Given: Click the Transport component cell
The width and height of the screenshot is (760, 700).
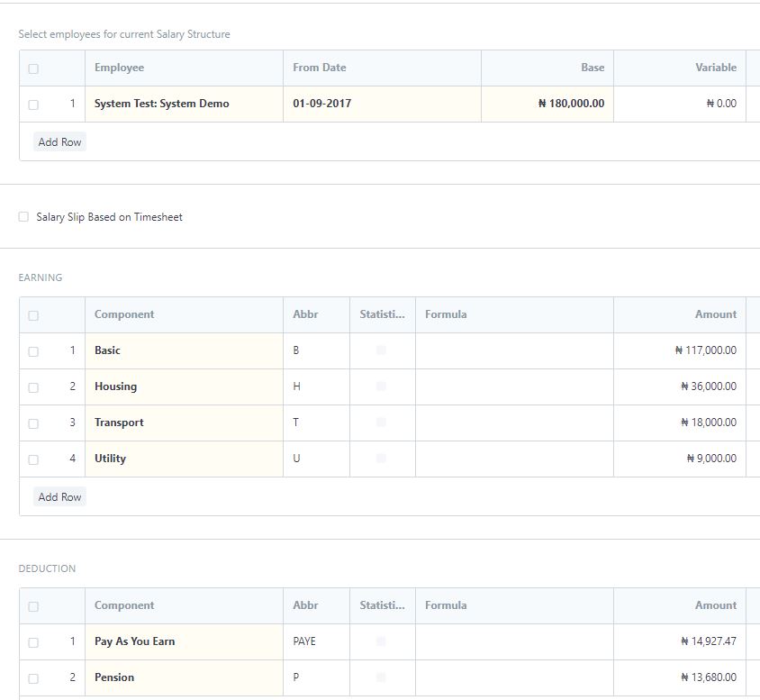Looking at the screenshot, I should (185, 423).
